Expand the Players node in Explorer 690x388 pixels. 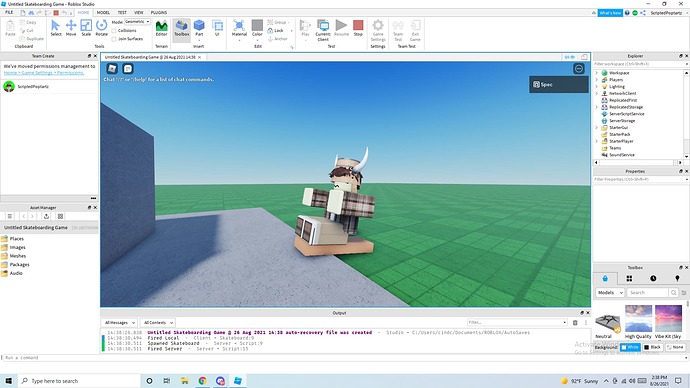pos(597,80)
